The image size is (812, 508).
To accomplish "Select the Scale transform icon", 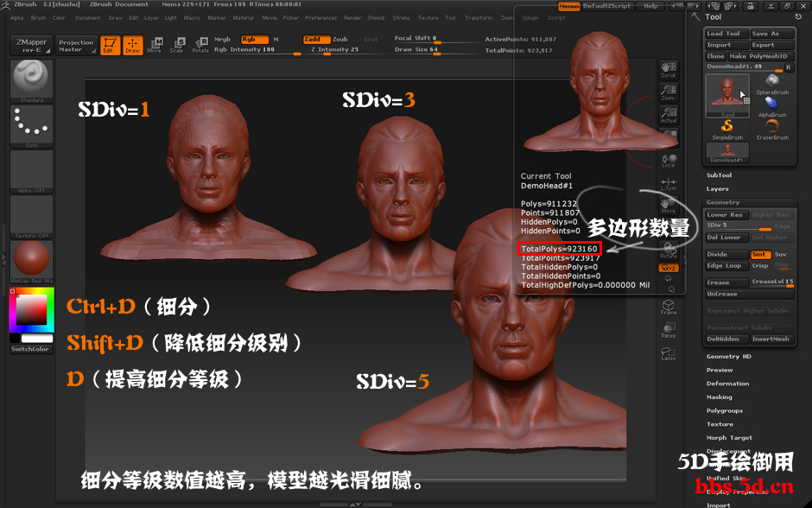I will (x=177, y=45).
